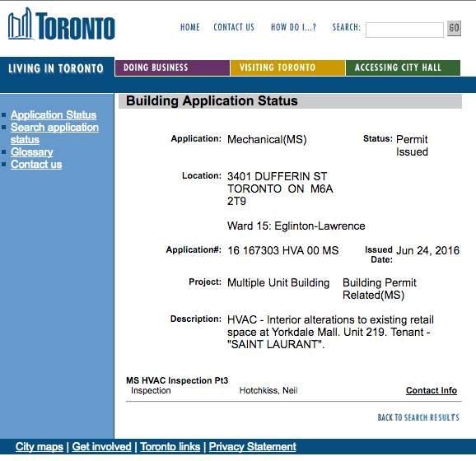Click the Jun 24, 2016 issued date
The height and width of the screenshot is (461, 476).
tap(427, 250)
